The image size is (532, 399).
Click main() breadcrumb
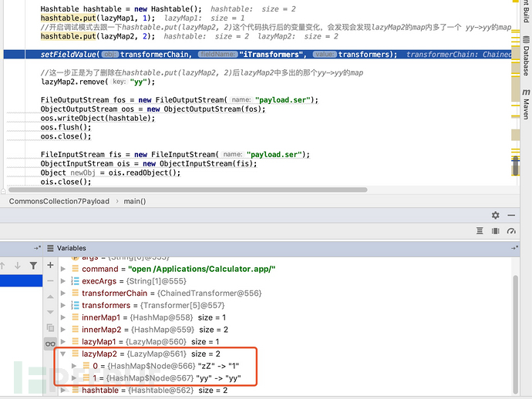pos(135,201)
